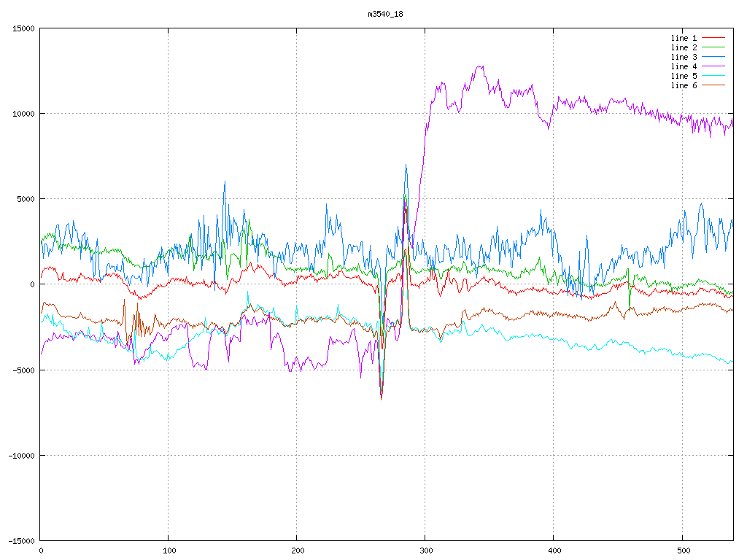Click the 'line 5' legend label
The height and width of the screenshot is (560, 747).
[684, 76]
